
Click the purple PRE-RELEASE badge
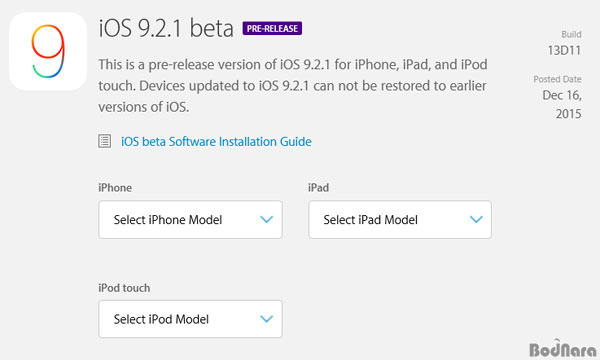point(272,28)
